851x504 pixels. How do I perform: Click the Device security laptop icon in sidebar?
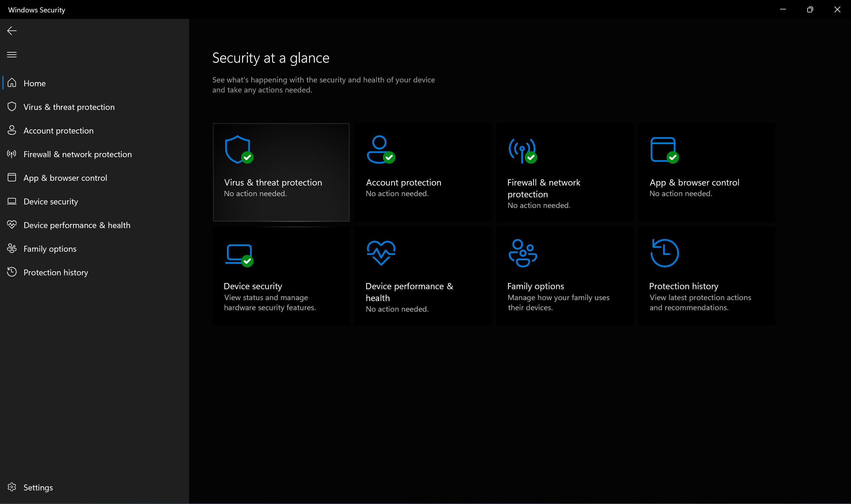point(12,201)
